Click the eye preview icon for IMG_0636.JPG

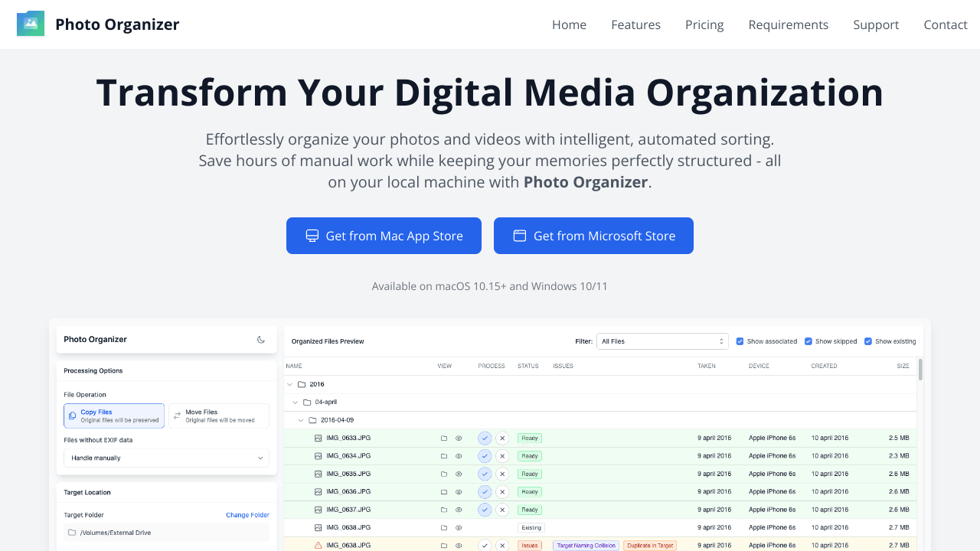click(x=459, y=492)
